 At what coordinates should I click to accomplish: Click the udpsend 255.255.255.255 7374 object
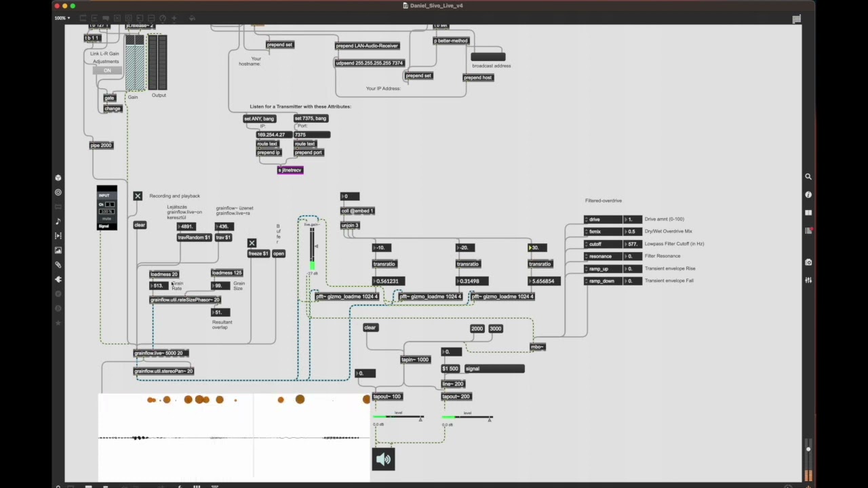coord(370,63)
